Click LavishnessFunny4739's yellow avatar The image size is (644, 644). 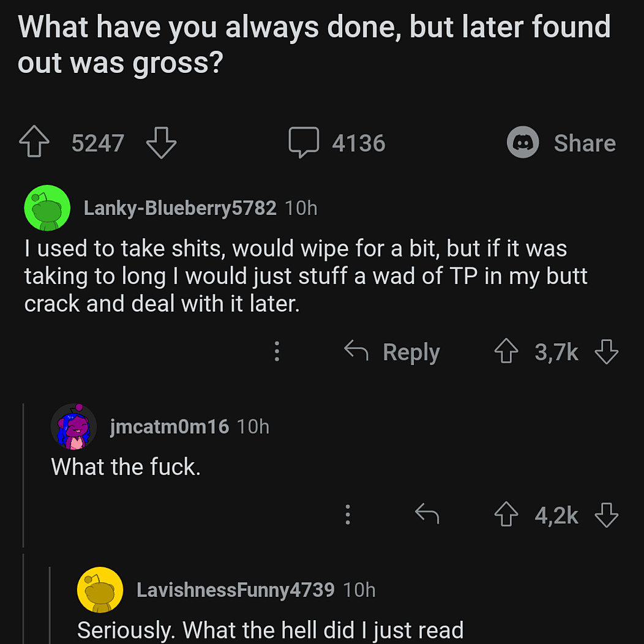tap(100, 590)
